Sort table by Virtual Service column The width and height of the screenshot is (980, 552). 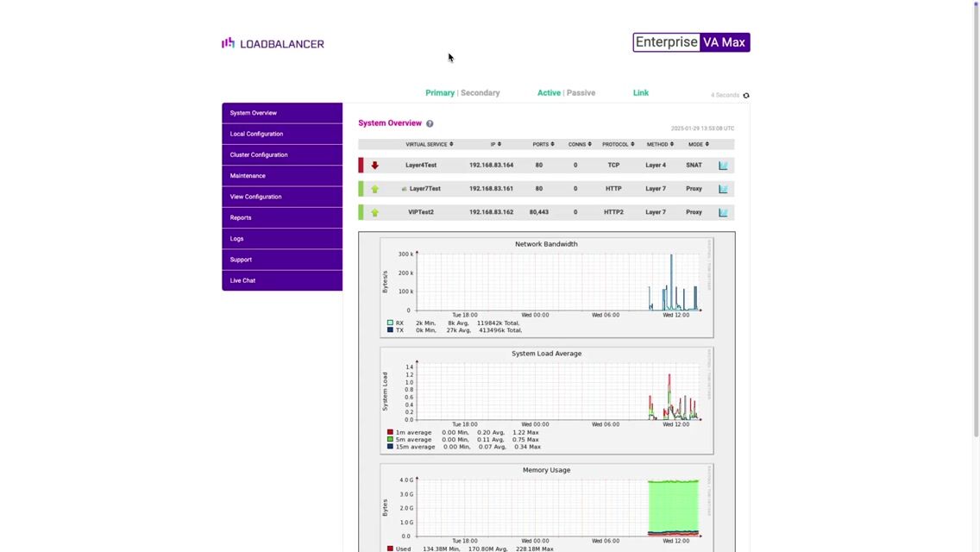tap(430, 144)
